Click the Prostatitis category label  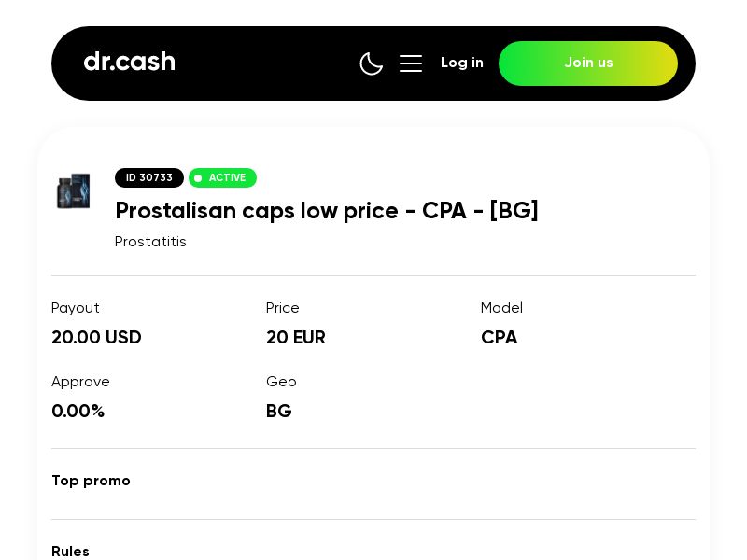coord(150,242)
